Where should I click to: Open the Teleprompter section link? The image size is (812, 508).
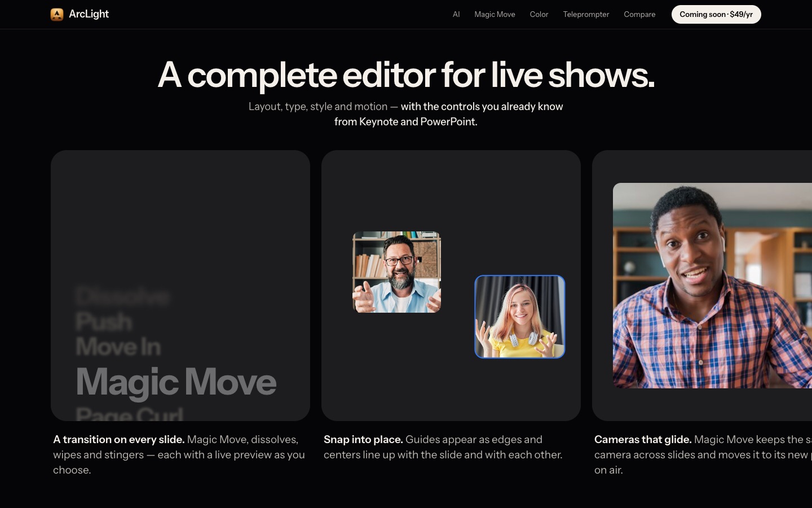586,14
